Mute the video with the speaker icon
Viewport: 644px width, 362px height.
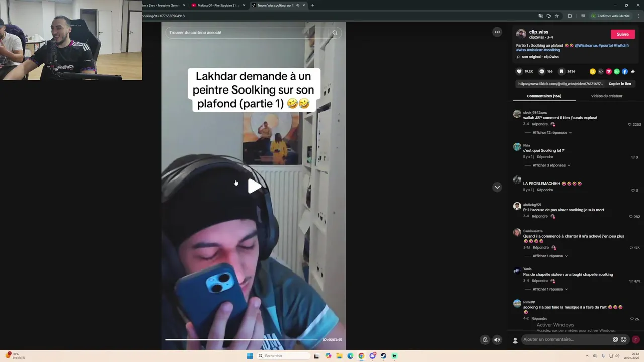pyautogui.click(x=497, y=340)
